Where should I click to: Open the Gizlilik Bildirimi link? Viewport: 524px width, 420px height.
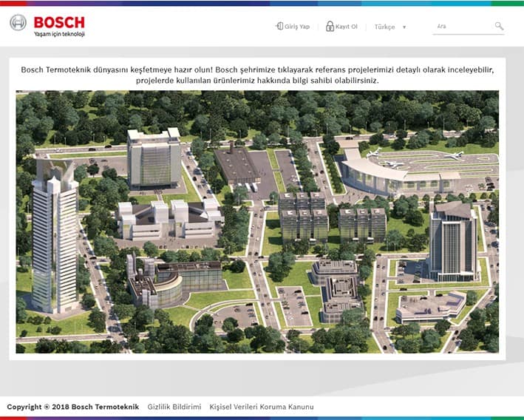pyautogui.click(x=174, y=407)
